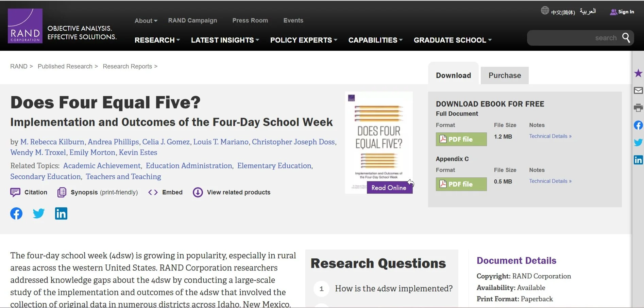Viewport: 644px width, 308px height.
Task: Expand the RESEARCH dropdown menu
Action: pyautogui.click(x=157, y=40)
